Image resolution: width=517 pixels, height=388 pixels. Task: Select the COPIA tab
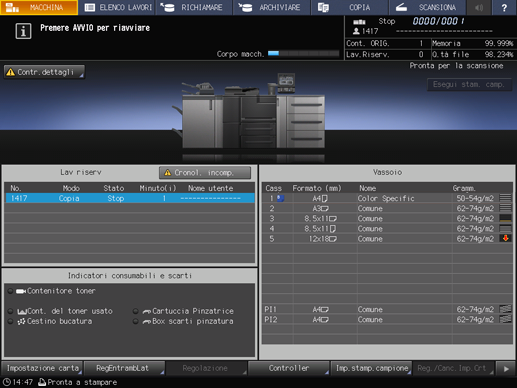(350, 7)
